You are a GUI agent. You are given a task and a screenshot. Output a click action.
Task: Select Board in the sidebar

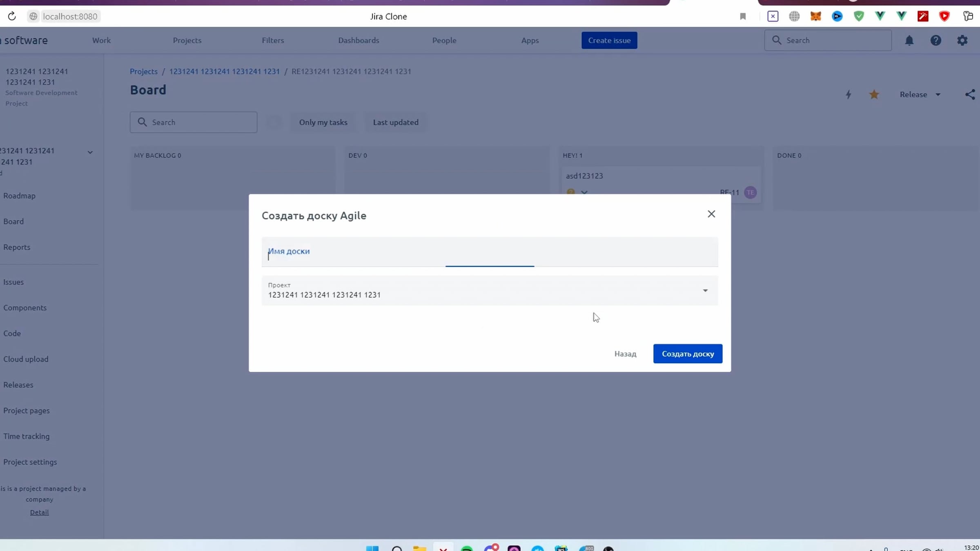pos(13,222)
